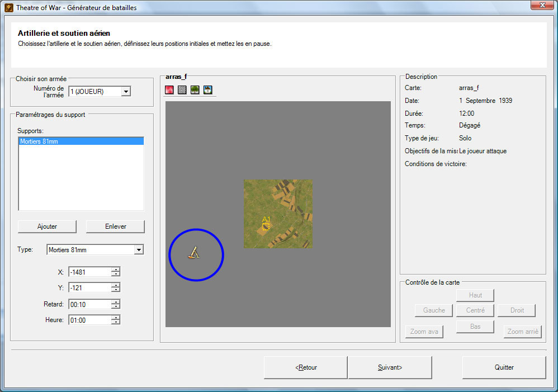Click the Theatre of War title bar icon
Screen dimensions: 558x392
[x=8, y=8]
